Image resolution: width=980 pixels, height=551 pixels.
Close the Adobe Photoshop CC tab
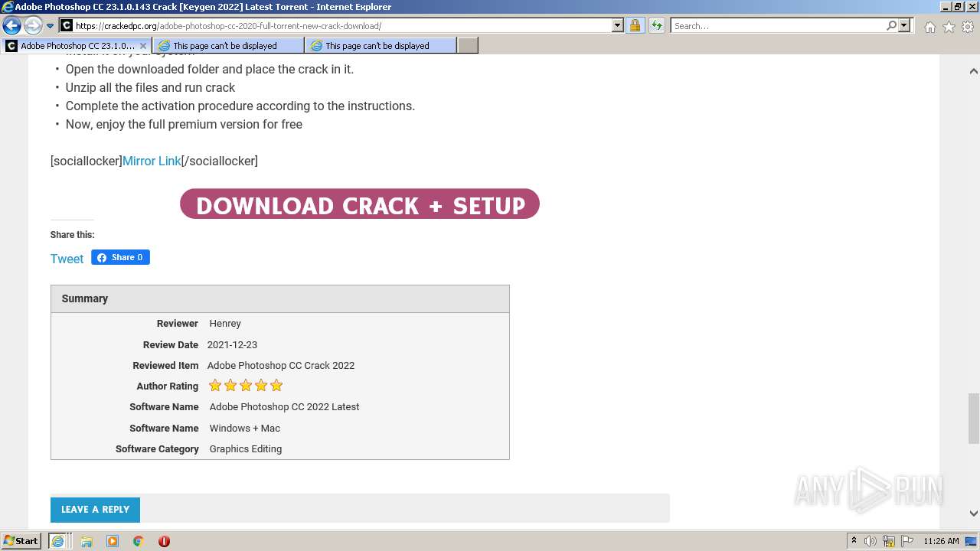pos(142,46)
